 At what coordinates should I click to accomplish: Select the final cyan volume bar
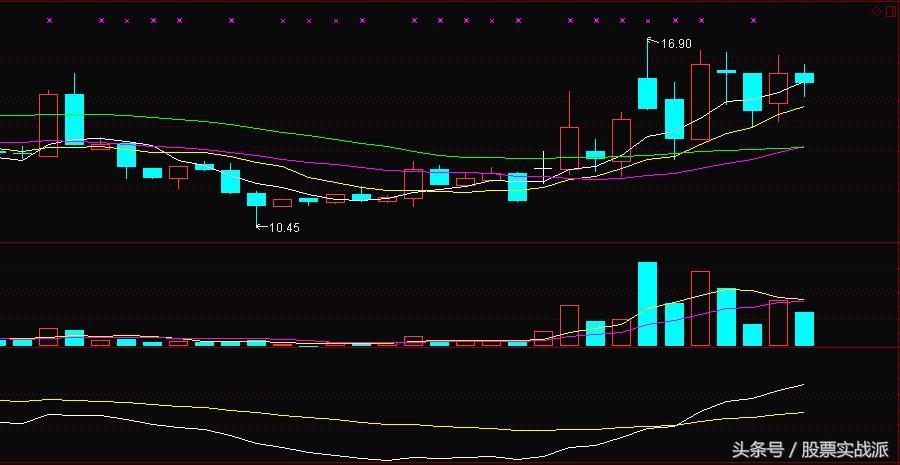pyautogui.click(x=804, y=329)
